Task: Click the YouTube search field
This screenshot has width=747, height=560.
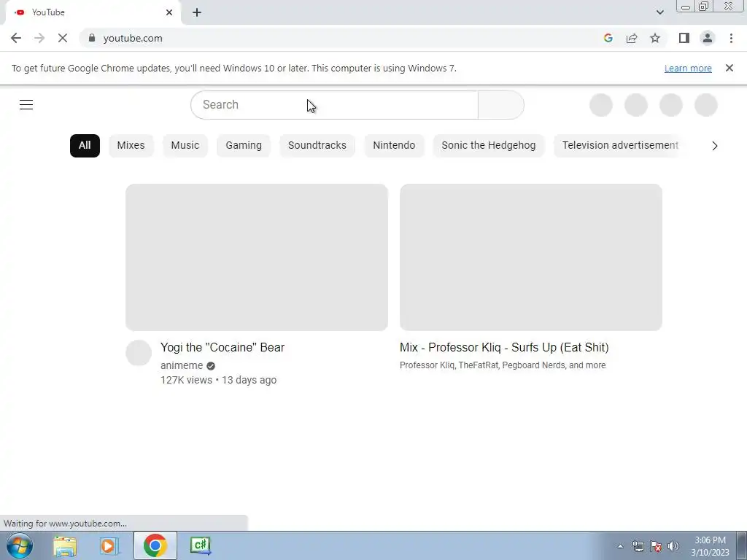Action: pyautogui.click(x=334, y=105)
